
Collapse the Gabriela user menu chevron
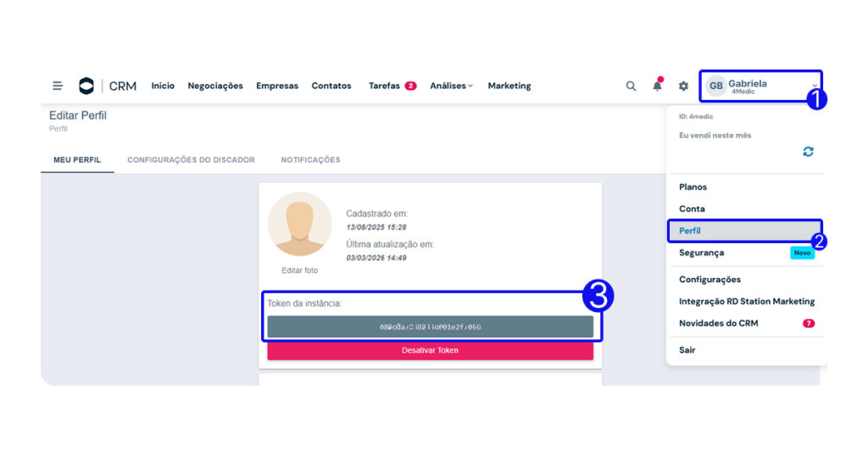814,86
